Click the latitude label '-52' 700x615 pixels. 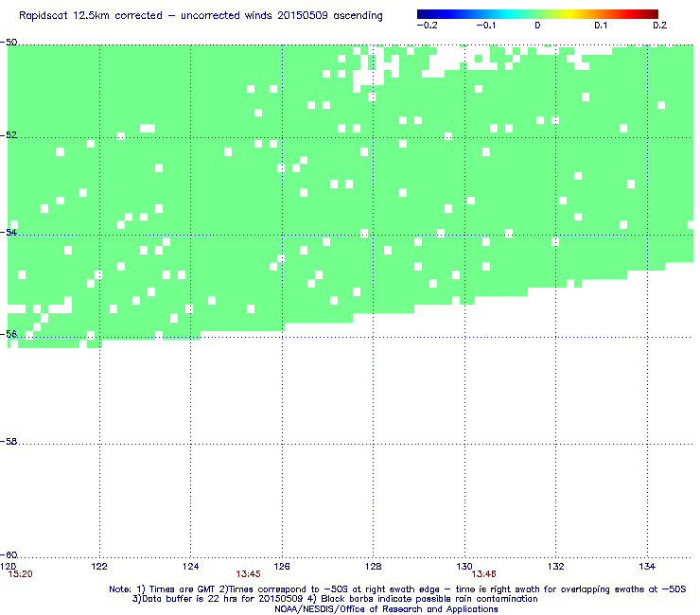coord(9,135)
